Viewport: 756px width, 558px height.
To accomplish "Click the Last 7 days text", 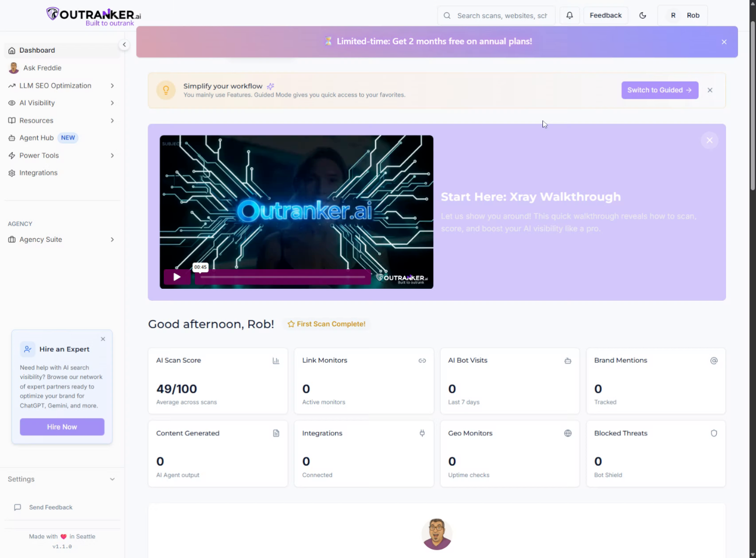I will [x=464, y=402].
